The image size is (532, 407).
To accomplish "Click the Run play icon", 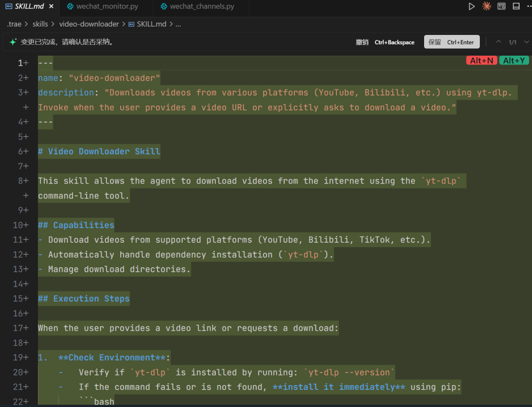I will (x=471, y=6).
